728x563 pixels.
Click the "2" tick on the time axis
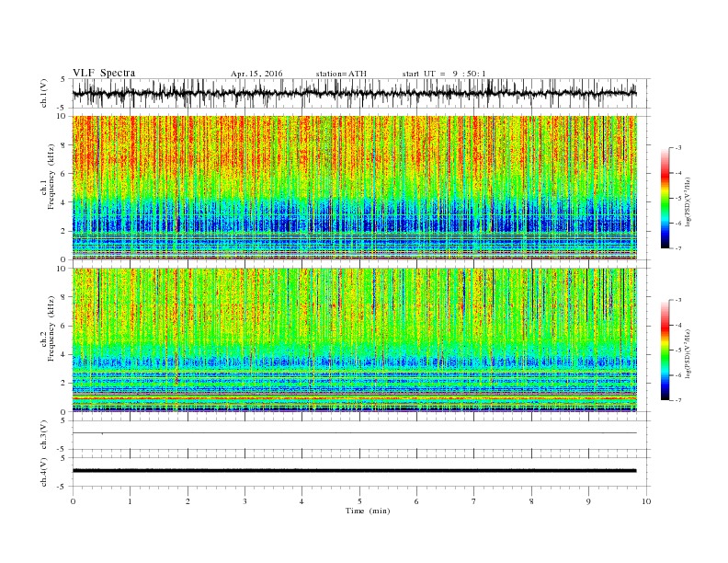pyautogui.click(x=188, y=501)
